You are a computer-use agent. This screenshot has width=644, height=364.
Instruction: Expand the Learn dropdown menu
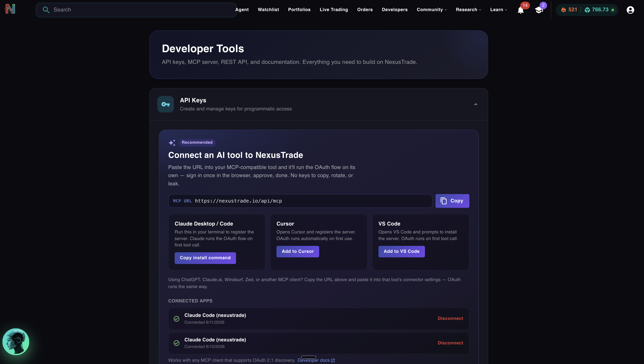[498, 9]
